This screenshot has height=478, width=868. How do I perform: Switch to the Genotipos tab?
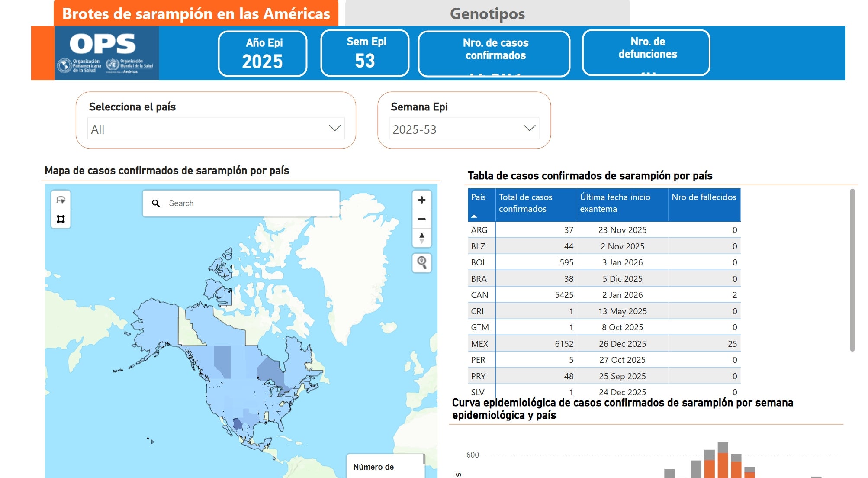(x=486, y=14)
